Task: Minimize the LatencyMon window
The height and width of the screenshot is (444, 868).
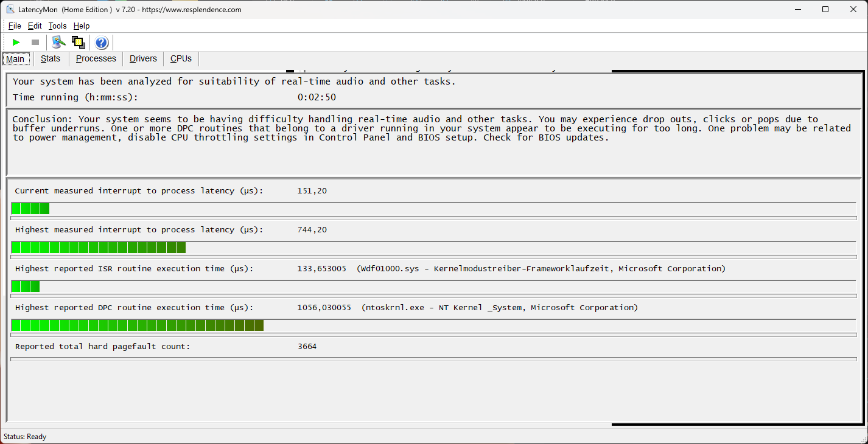Action: (797, 9)
